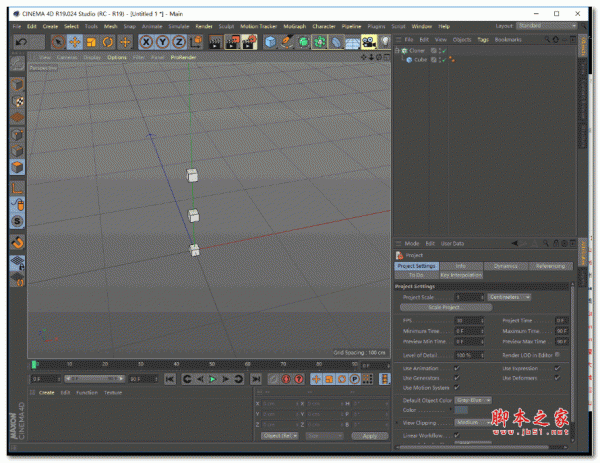Image resolution: width=600 pixels, height=463 pixels.
Task: Play the animation forwards
Action: pos(212,379)
